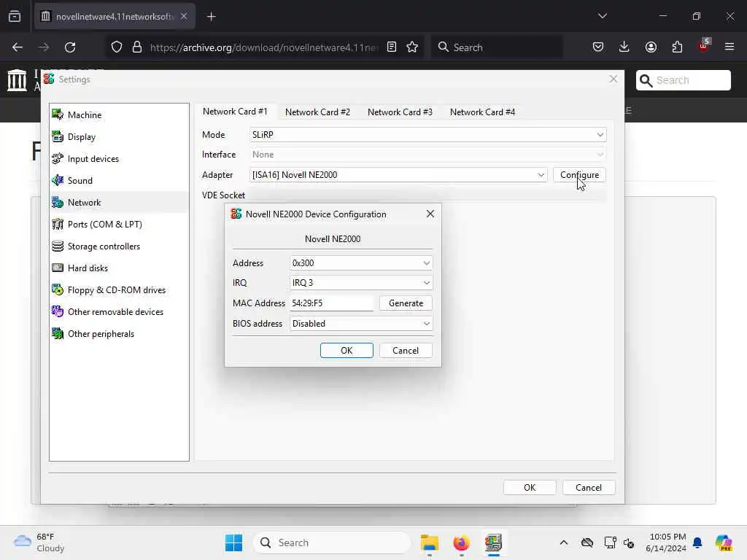Click MAC Address input field
This screenshot has width=747, height=560.
(332, 303)
